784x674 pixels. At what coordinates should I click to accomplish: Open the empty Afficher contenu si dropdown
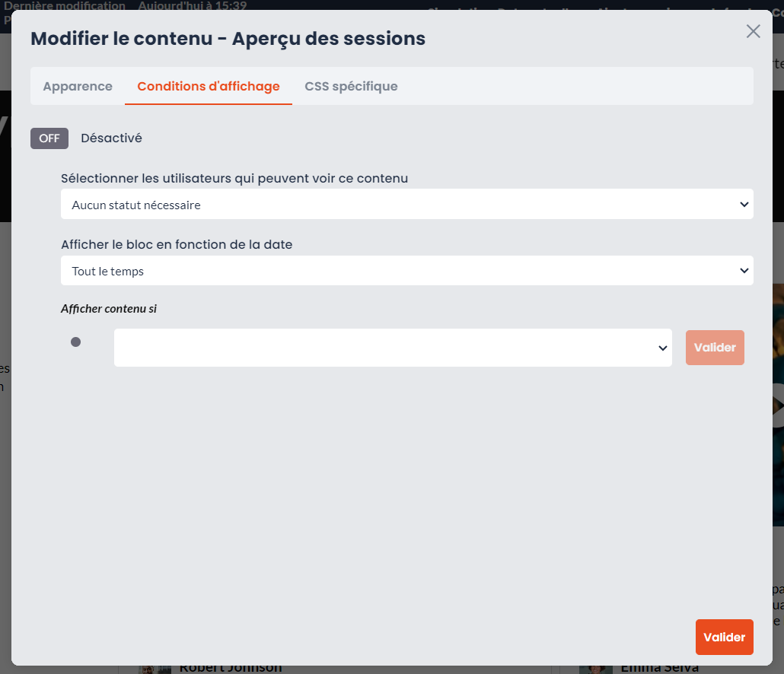coord(393,348)
